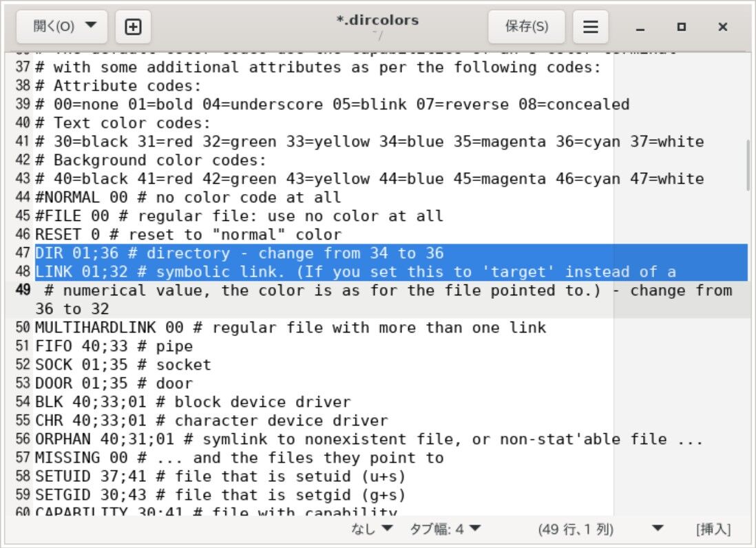The image size is (756, 548).
Task: Maximize the text editor window
Action: 682,26
